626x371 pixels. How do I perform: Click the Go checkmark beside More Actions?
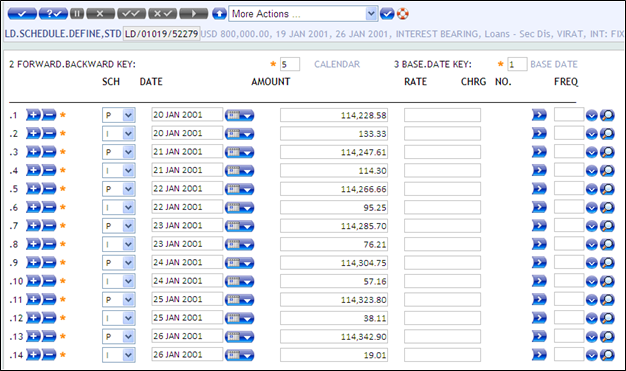(x=387, y=14)
